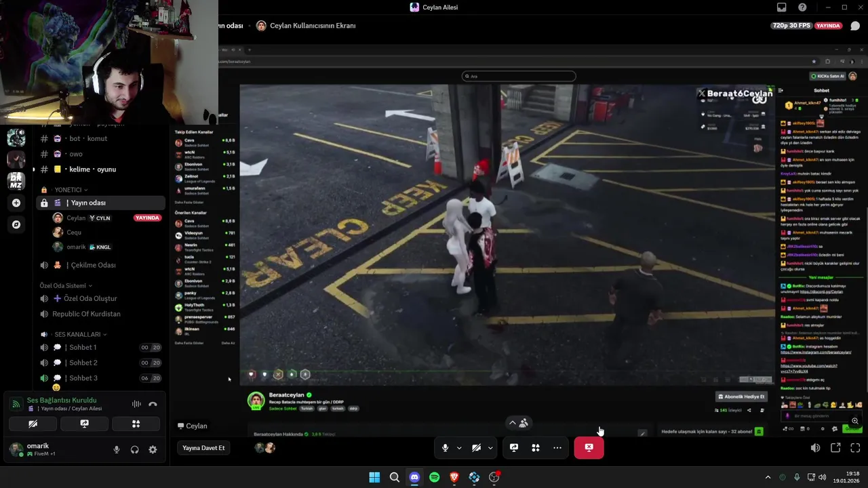
Task: Toggle camera in the voice panel
Action: coord(33,424)
